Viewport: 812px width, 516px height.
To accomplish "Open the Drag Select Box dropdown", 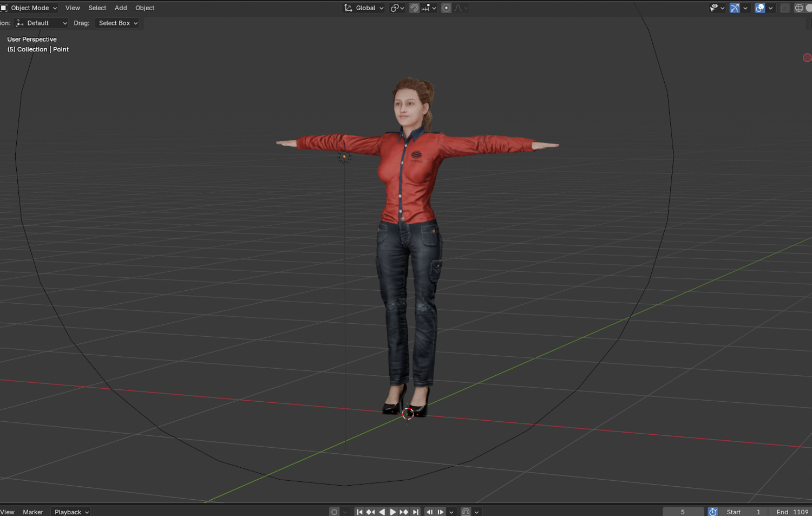I will pyautogui.click(x=117, y=23).
